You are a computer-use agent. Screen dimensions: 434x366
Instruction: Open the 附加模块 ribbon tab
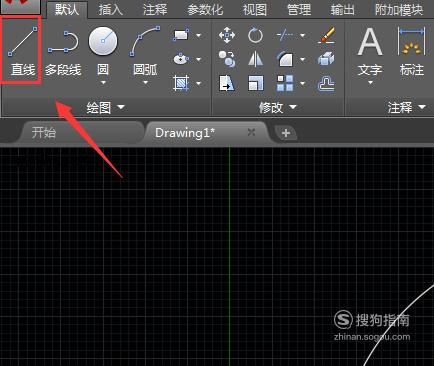(399, 10)
